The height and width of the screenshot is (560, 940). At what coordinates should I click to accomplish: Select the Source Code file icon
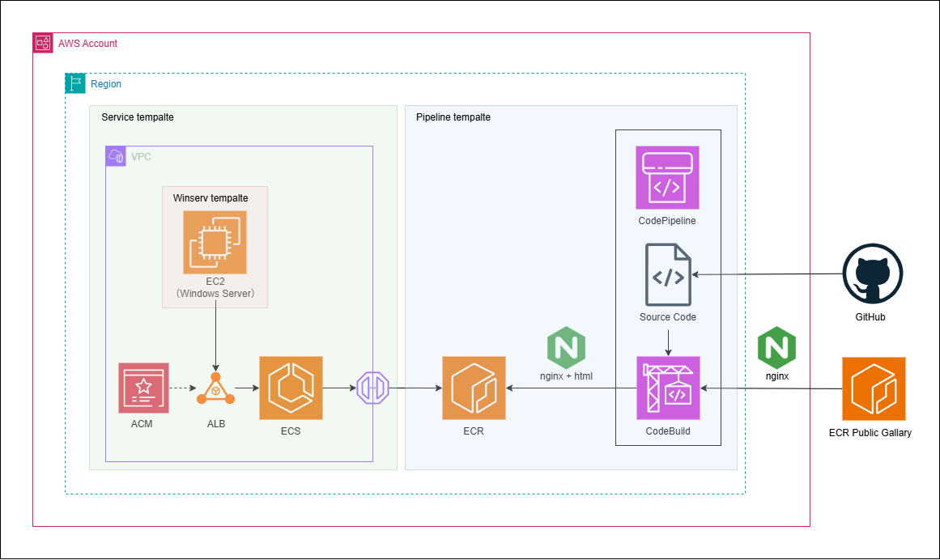pos(667,274)
